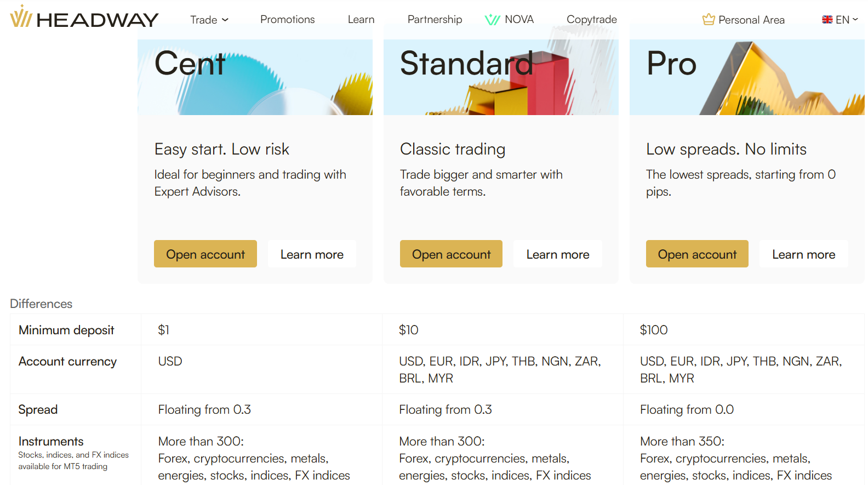Open the Partnership navigation item

435,20
